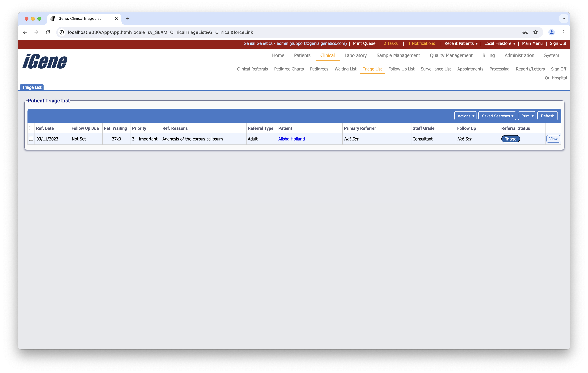The width and height of the screenshot is (588, 373).
Task: Click the browser reload page icon
Action: [x=48, y=32]
